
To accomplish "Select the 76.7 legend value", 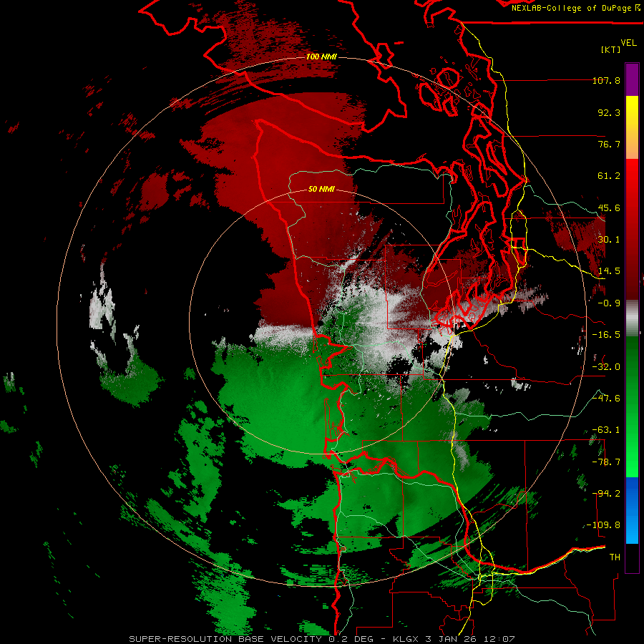I will click(609, 144).
